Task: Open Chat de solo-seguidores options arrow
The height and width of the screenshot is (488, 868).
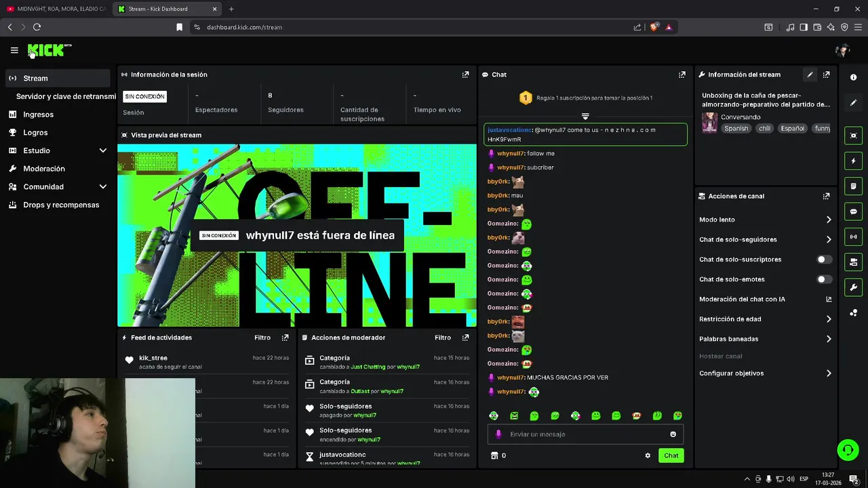Action: point(829,239)
